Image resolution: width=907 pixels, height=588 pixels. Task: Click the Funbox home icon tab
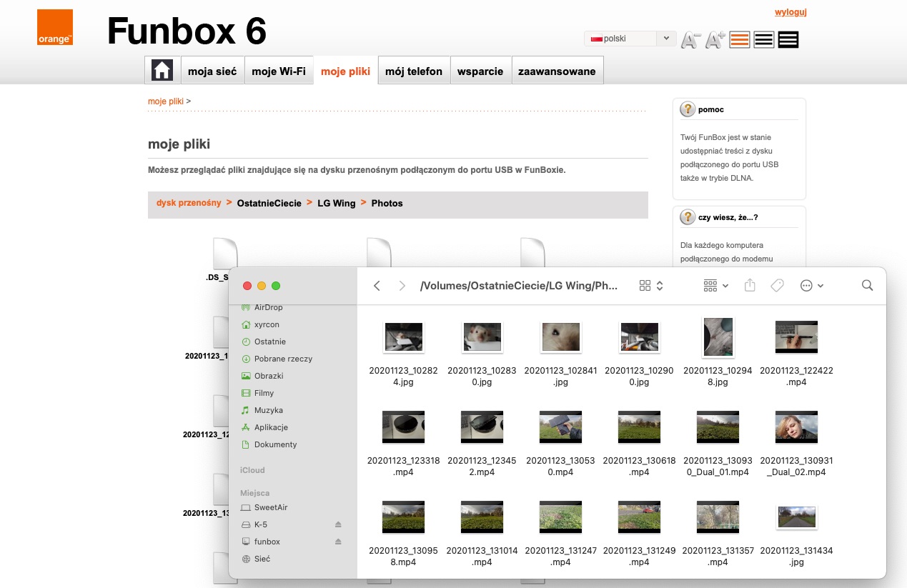pyautogui.click(x=162, y=71)
